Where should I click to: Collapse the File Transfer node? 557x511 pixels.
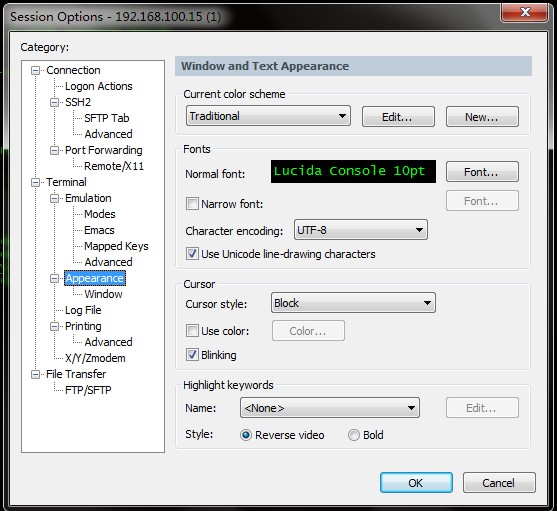[x=35, y=374]
